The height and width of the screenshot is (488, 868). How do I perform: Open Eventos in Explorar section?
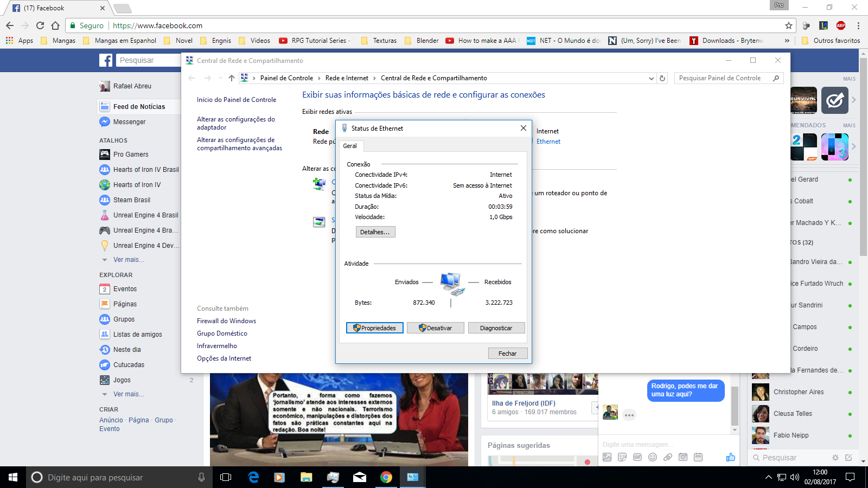[125, 289]
